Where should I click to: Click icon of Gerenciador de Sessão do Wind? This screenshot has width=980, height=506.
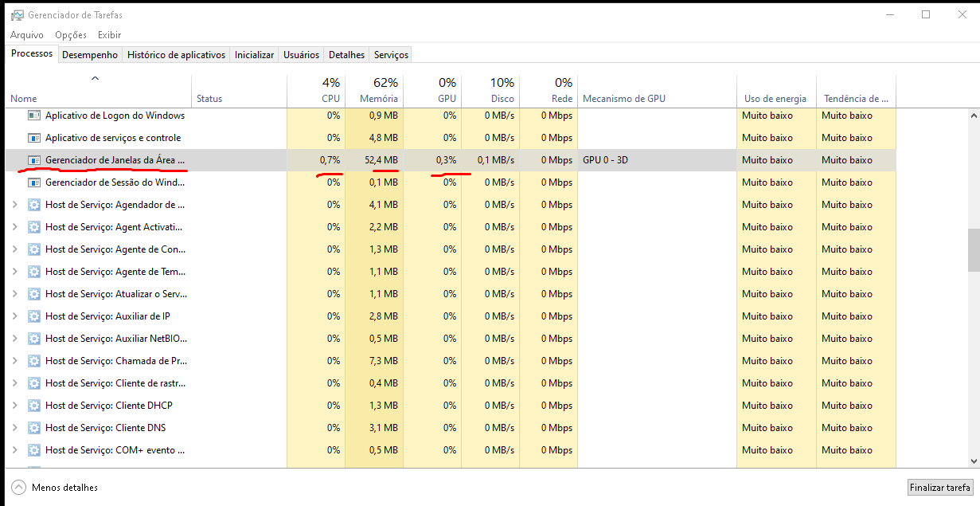click(x=34, y=182)
